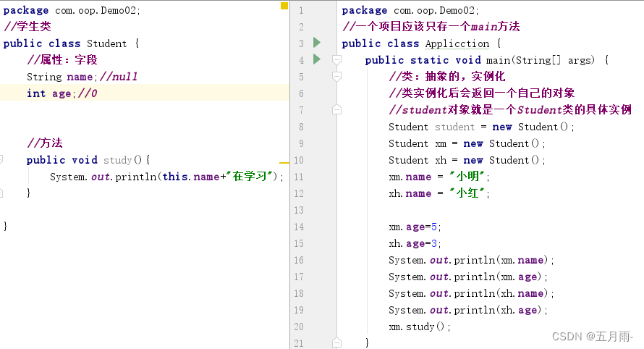
Task: Click the "小明" string literal
Action: pos(467,177)
